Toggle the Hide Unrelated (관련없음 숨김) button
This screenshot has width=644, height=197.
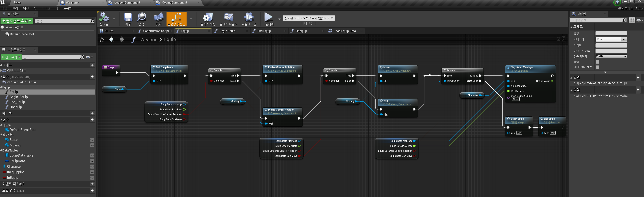pyautogui.click(x=176, y=19)
